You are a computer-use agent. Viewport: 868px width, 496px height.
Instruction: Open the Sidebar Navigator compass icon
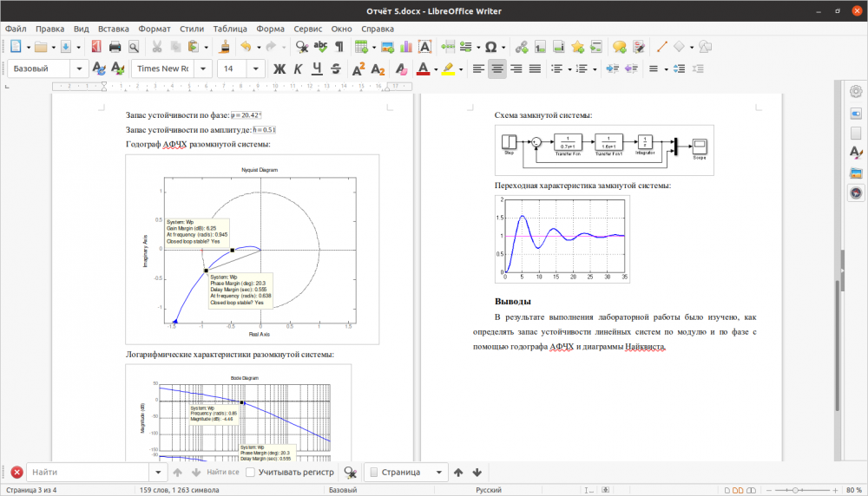tap(856, 193)
